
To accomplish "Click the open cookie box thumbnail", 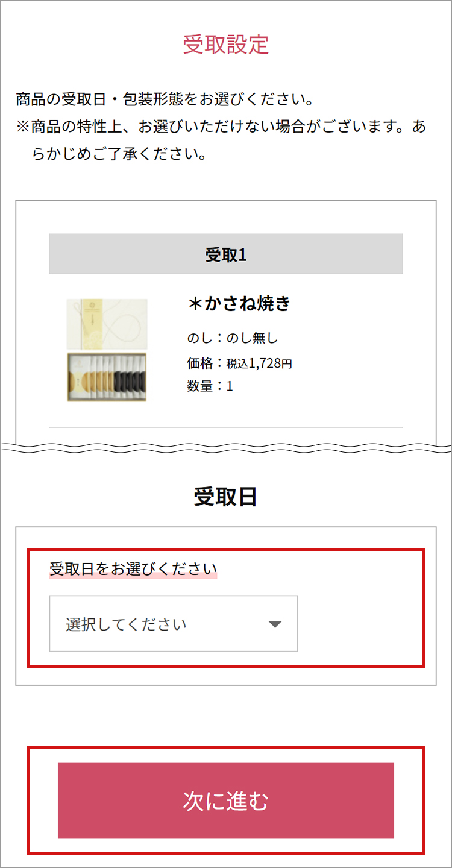I will click(107, 377).
